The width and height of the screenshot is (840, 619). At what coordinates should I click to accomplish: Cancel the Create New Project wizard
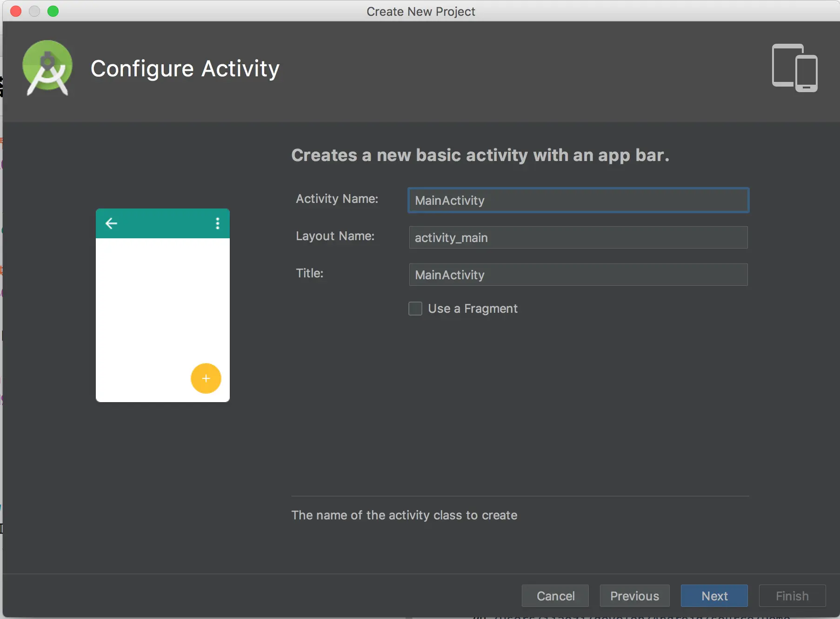[555, 596]
